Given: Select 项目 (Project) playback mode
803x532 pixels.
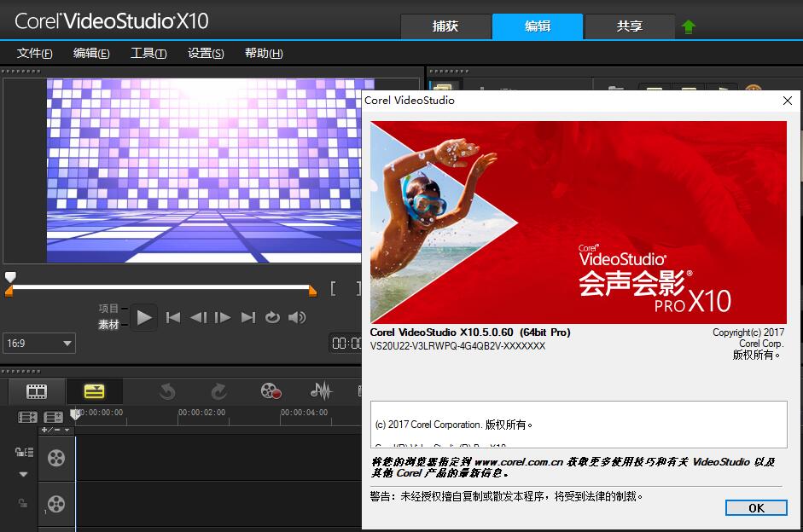Looking at the screenshot, I should (108, 309).
